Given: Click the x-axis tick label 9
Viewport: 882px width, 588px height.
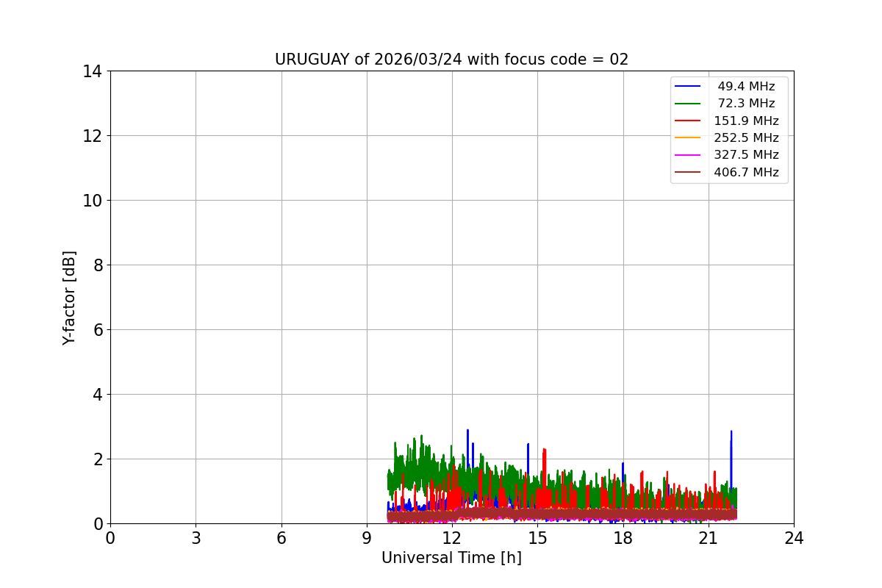Looking at the screenshot, I should point(367,538).
